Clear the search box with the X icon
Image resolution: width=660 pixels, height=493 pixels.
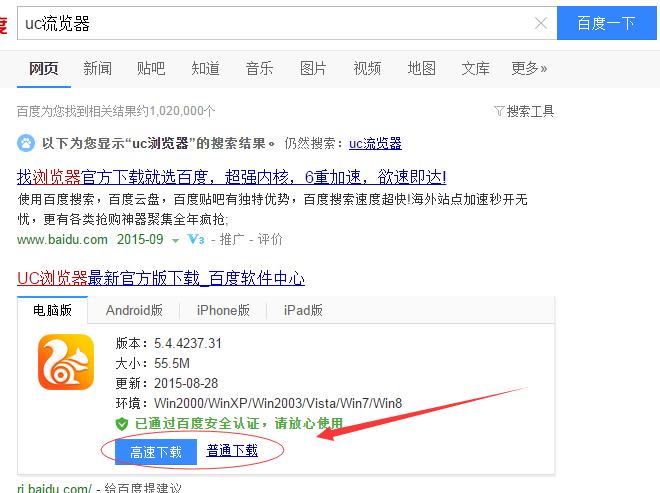541,23
